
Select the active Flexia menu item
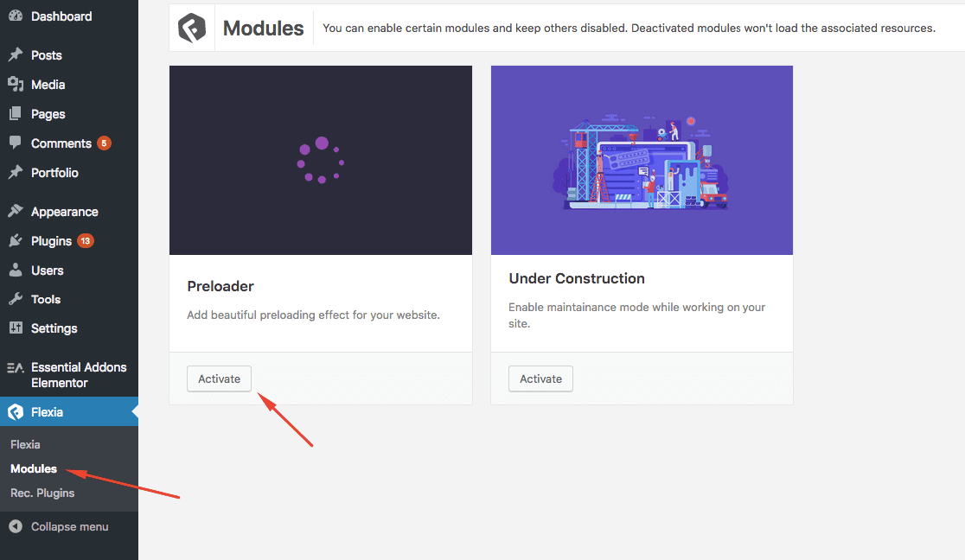(69, 411)
